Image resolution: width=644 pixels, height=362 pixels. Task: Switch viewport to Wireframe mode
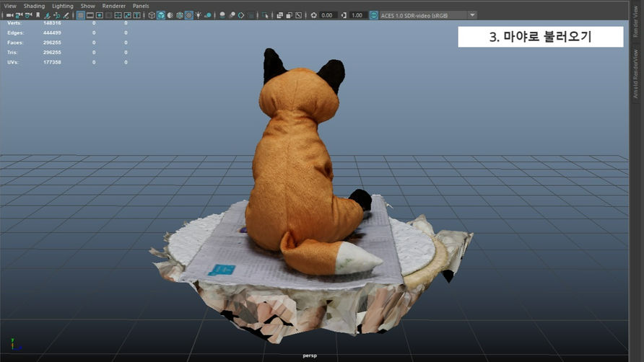[x=152, y=15]
